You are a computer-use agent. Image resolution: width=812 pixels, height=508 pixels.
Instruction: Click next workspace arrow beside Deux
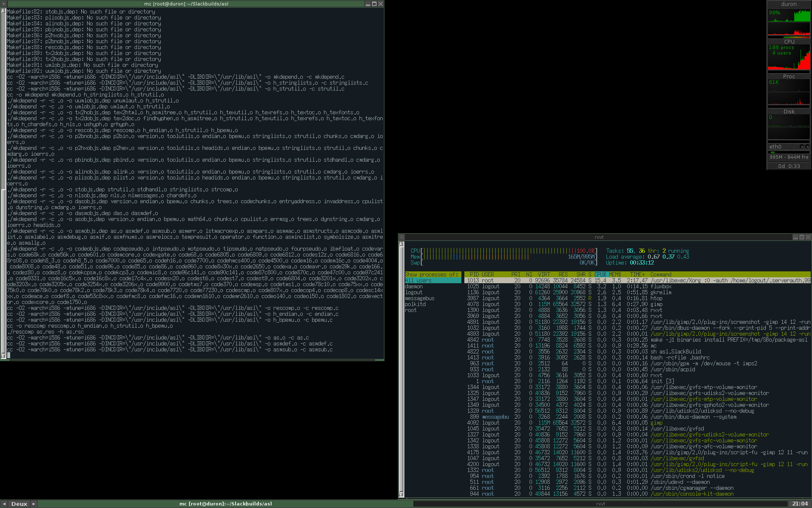(x=34, y=504)
